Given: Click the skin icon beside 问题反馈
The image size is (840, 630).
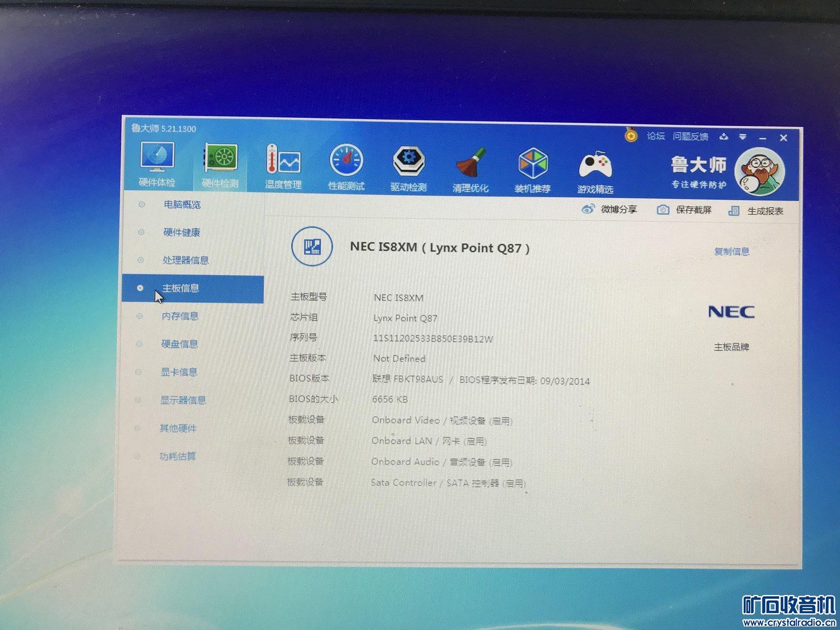Looking at the screenshot, I should [724, 136].
